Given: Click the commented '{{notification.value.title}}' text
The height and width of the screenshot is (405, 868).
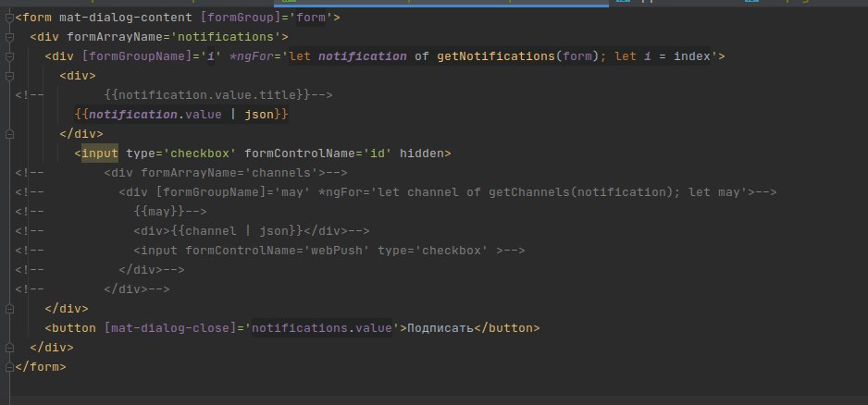Looking at the screenshot, I should point(207,95).
